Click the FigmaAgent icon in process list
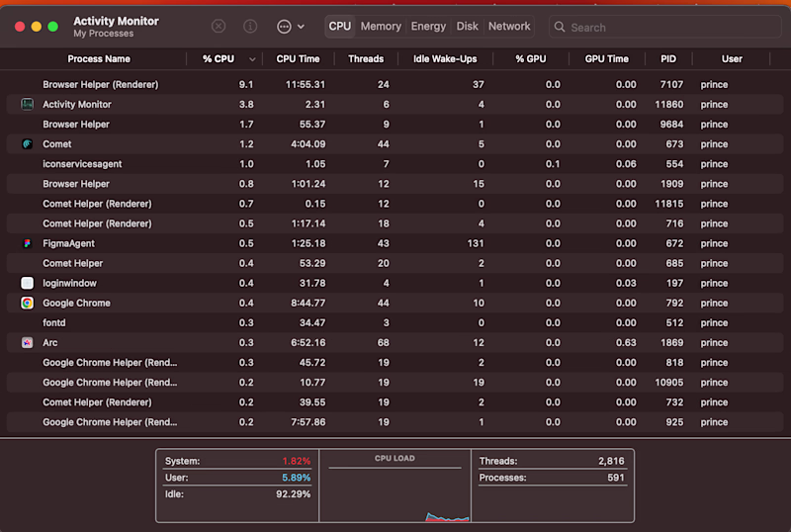 point(28,243)
